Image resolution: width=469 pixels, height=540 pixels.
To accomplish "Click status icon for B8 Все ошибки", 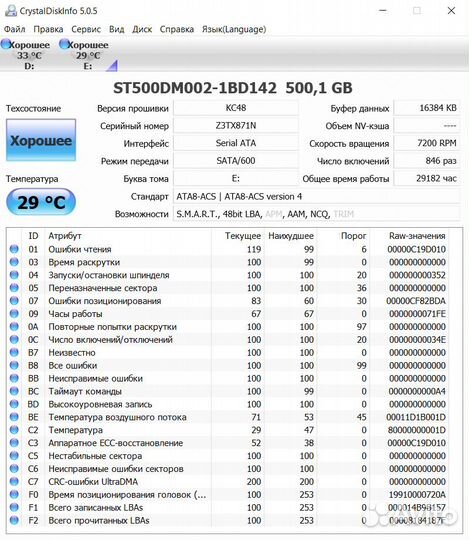I will [x=14, y=365].
